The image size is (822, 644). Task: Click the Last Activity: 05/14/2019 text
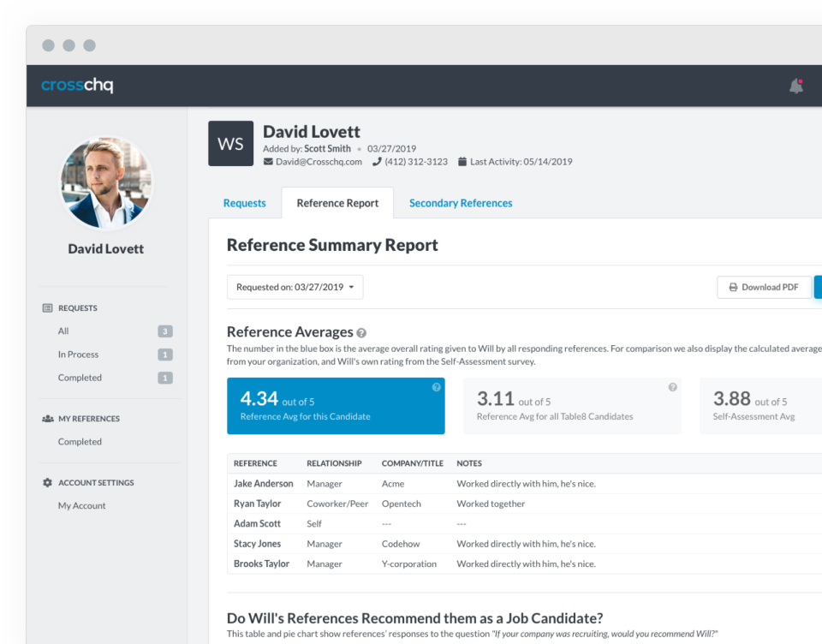[521, 162]
